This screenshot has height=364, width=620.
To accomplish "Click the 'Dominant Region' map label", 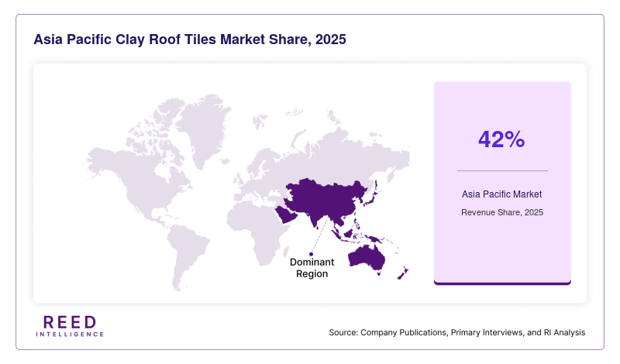I will (x=312, y=268).
